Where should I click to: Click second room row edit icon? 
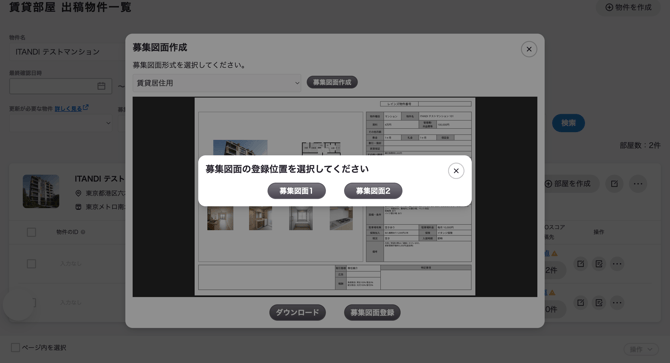(580, 302)
